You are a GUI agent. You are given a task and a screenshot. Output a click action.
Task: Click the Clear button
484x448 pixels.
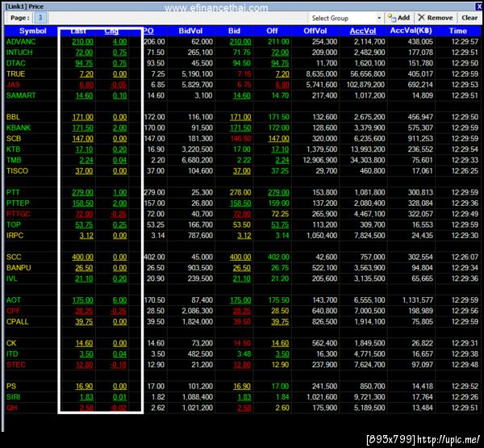coord(469,18)
